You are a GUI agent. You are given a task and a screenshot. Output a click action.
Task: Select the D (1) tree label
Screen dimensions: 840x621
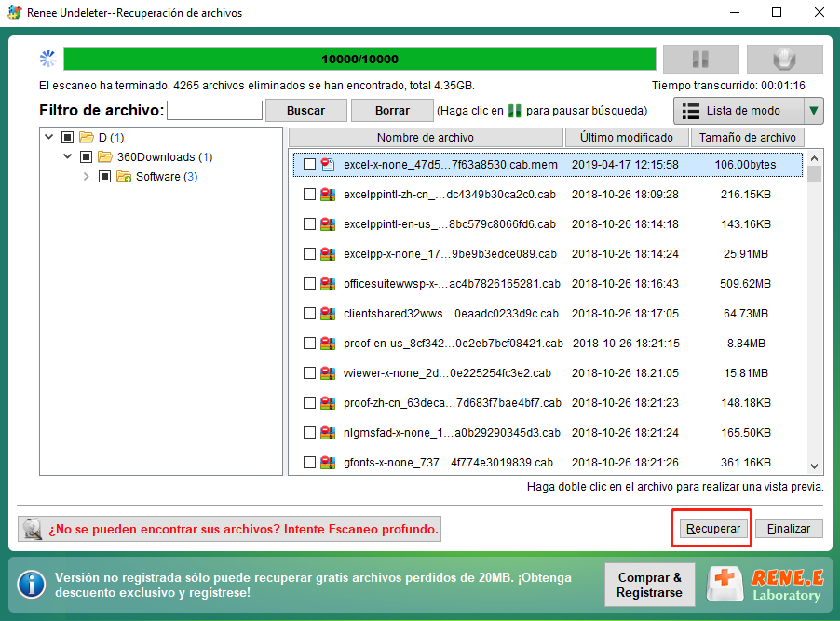point(111,138)
